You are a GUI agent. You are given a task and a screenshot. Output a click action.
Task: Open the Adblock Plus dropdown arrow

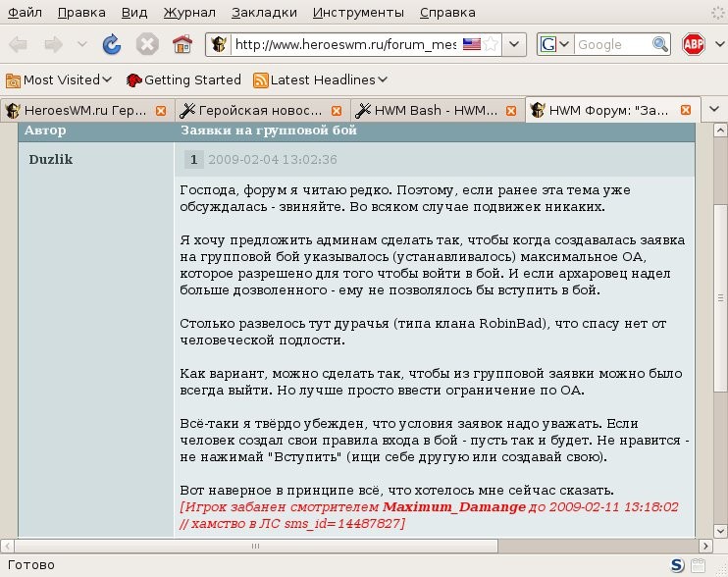(x=719, y=44)
